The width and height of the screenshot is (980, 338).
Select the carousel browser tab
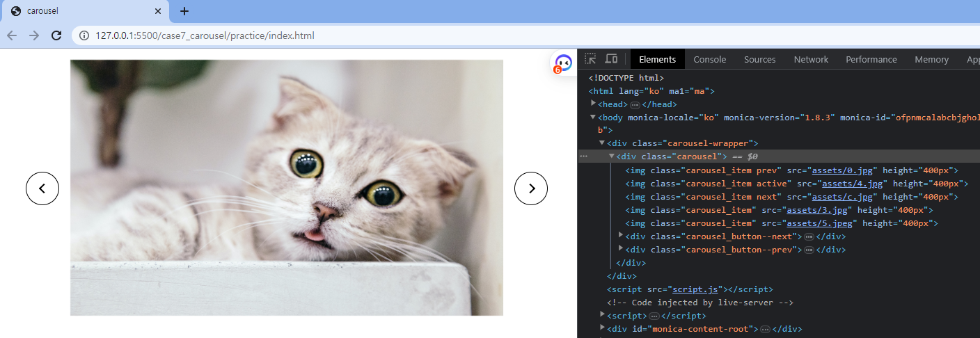[85, 11]
